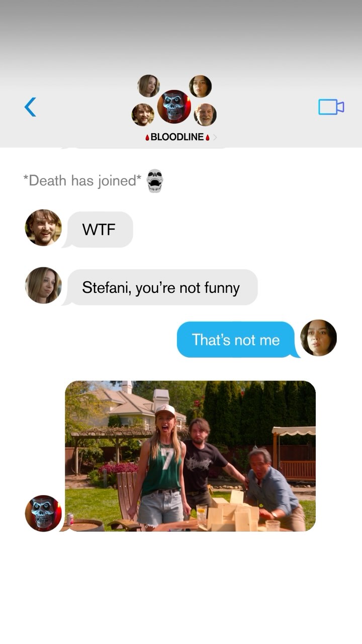The image size is (362, 644).
Task: Tap the bearded young man header avatar
Action: click(143, 115)
